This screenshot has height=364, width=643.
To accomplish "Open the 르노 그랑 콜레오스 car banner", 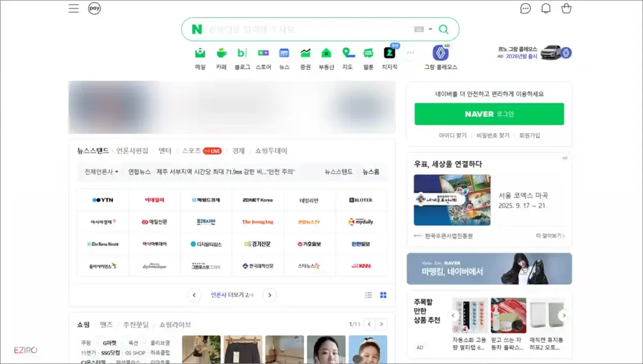I will coord(534,53).
